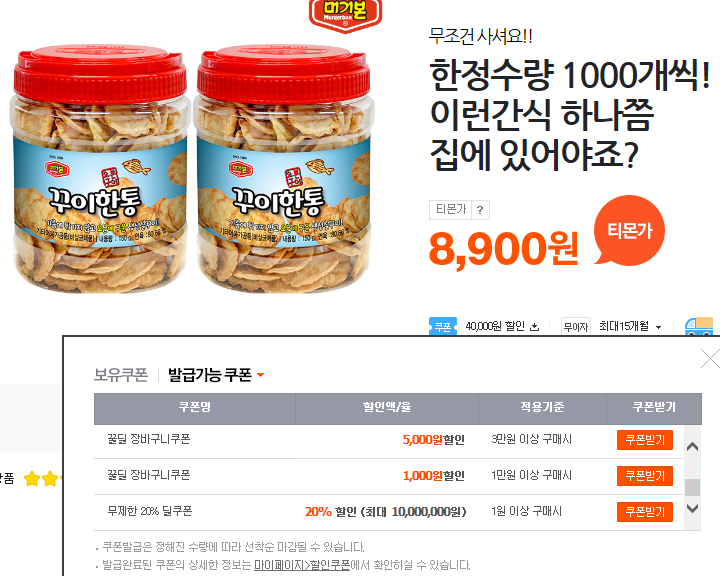The width and height of the screenshot is (720, 576).
Task: Get the 5,000원 할인 coupon
Action: tap(645, 440)
